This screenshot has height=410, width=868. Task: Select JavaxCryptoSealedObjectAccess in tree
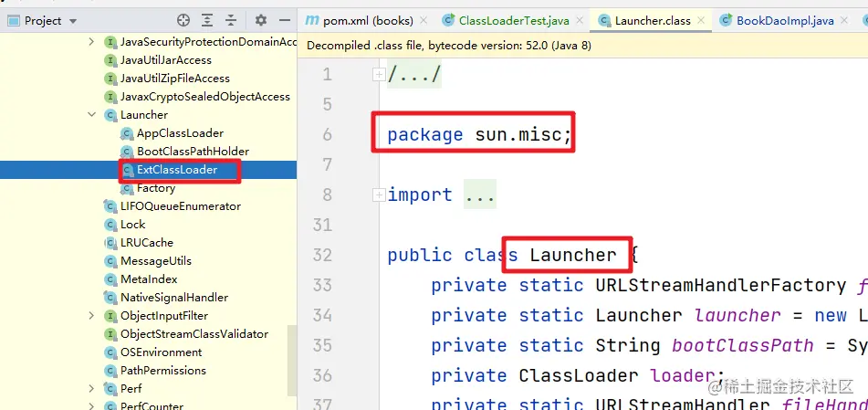(205, 97)
